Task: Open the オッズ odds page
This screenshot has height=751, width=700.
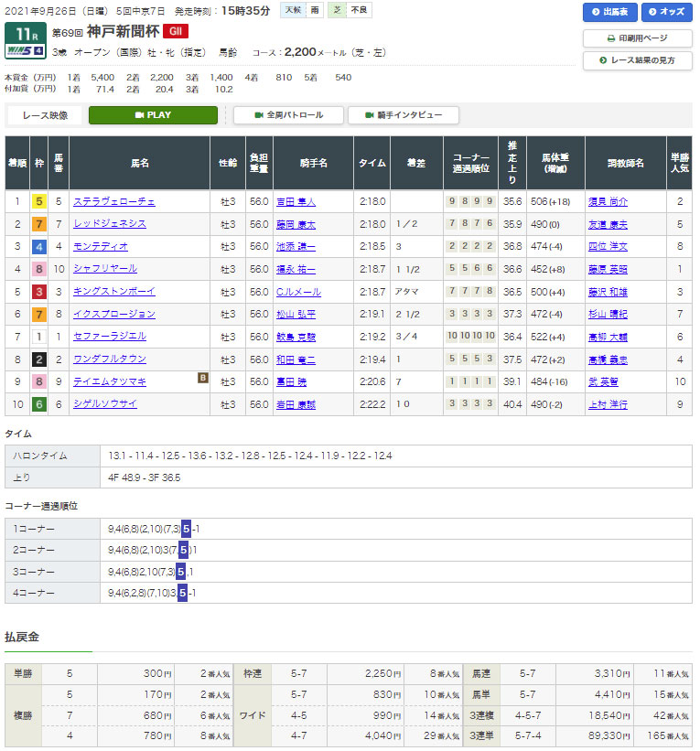Action: point(667,12)
